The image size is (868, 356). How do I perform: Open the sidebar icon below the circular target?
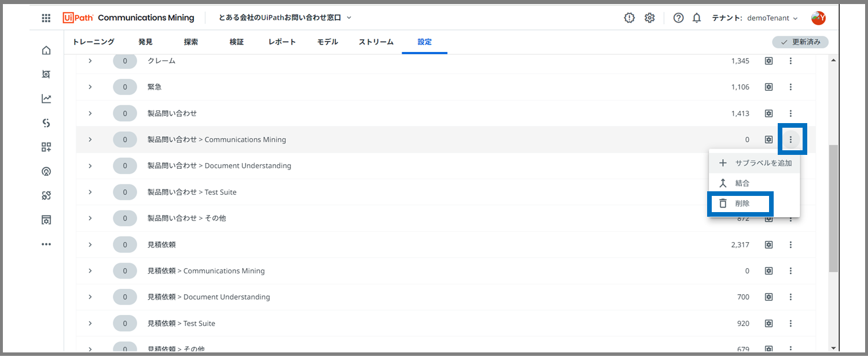tap(46, 196)
